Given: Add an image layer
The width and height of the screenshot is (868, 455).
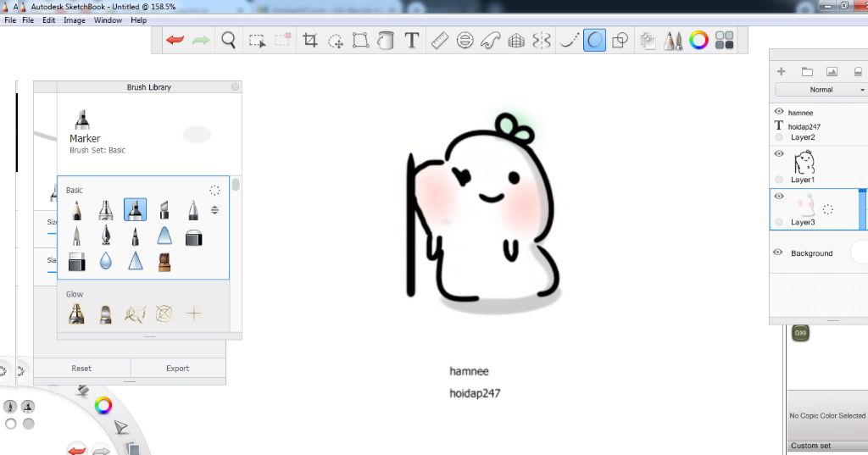Looking at the screenshot, I should (x=832, y=71).
